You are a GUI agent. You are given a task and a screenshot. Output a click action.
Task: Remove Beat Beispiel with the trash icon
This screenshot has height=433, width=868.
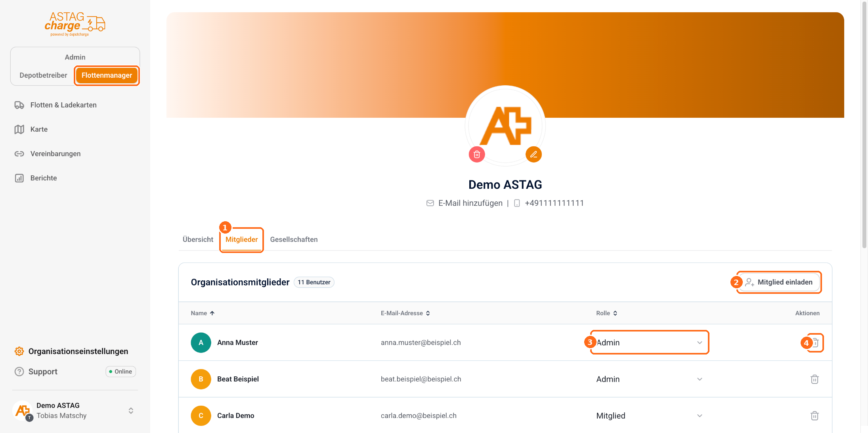pyautogui.click(x=814, y=379)
